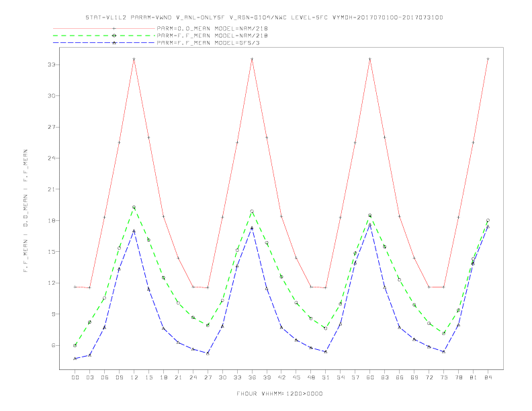Click the green circle data point at hour 00
The image size is (532, 411).
point(75,346)
